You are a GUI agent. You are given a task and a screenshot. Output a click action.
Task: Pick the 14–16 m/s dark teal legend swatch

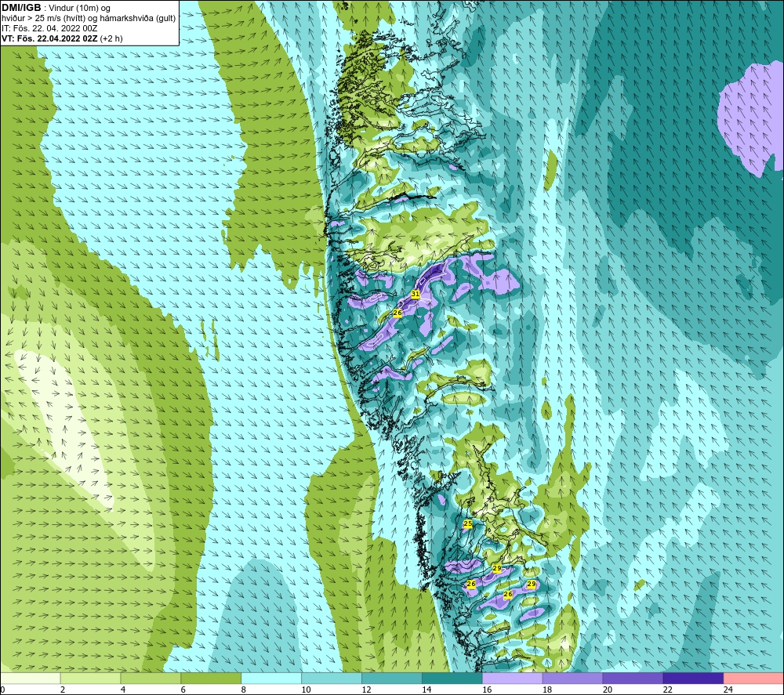click(452, 678)
